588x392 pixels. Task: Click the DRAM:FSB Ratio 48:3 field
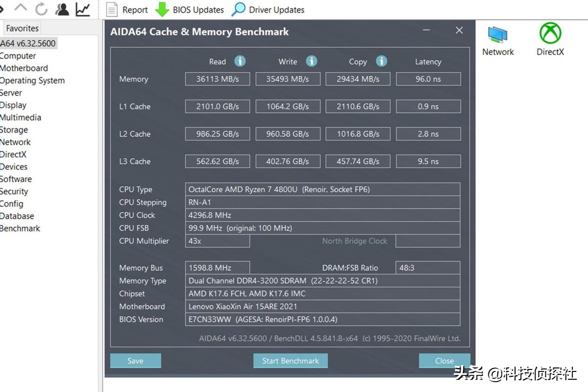pos(428,268)
